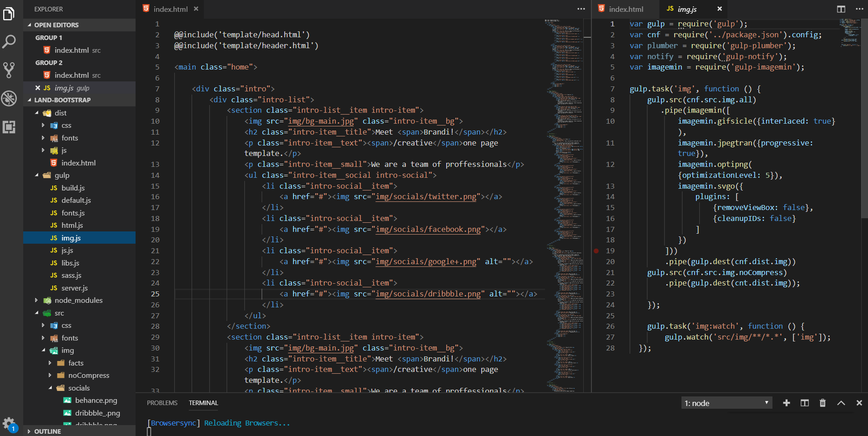This screenshot has height=436, width=868.
Task: Open more actions for the right editor group
Action: point(859,9)
